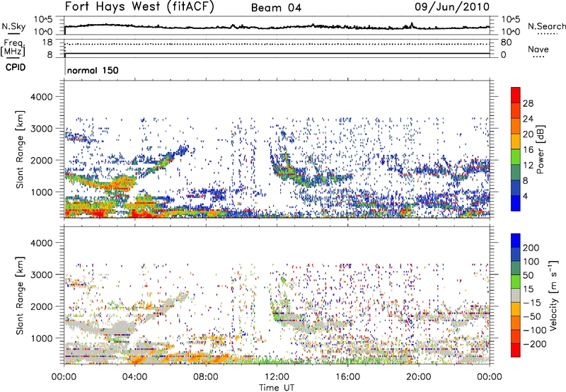The height and width of the screenshot is (392, 566).
Task: Click the '08:00' time axis label
Action: [x=206, y=377]
